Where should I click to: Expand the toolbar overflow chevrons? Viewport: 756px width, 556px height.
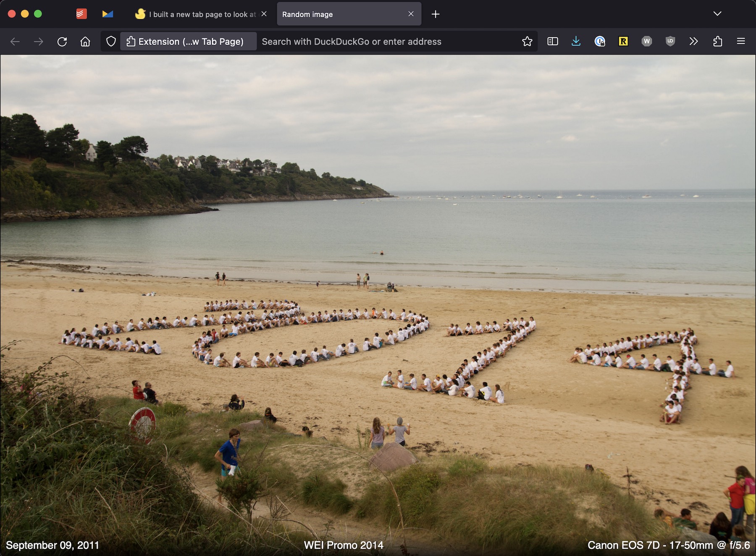coord(694,42)
